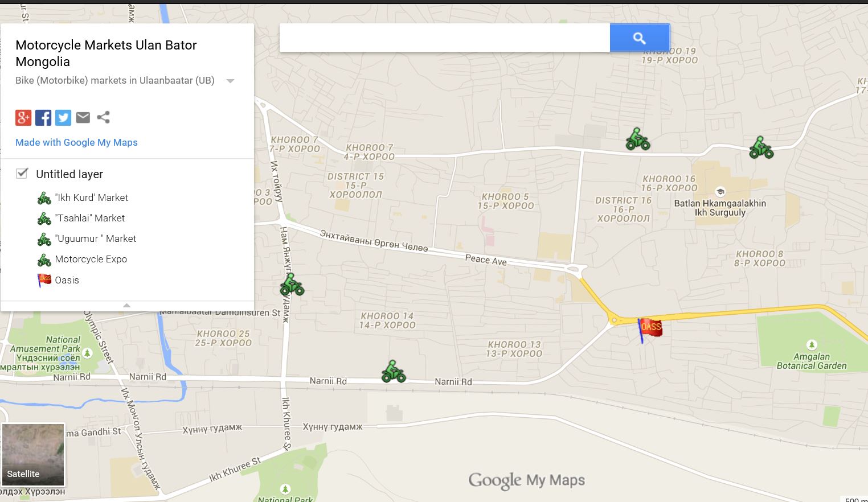This screenshot has width=868, height=502.
Task: Uncheck the Untitled layer checkbox
Action: click(x=22, y=174)
